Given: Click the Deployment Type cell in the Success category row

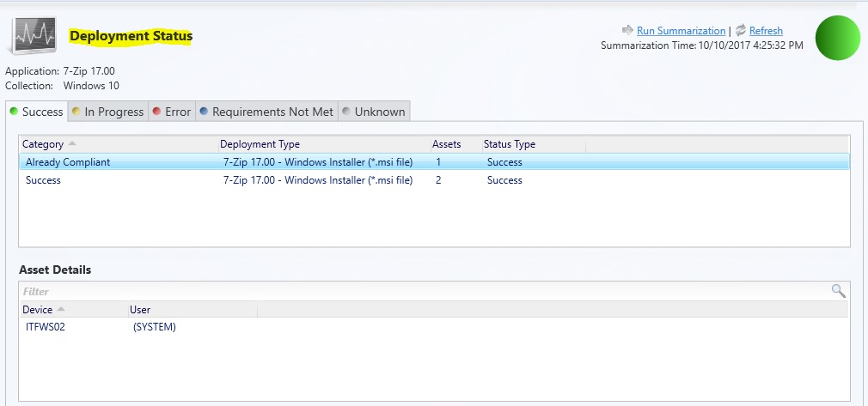Looking at the screenshot, I should click(x=318, y=179).
